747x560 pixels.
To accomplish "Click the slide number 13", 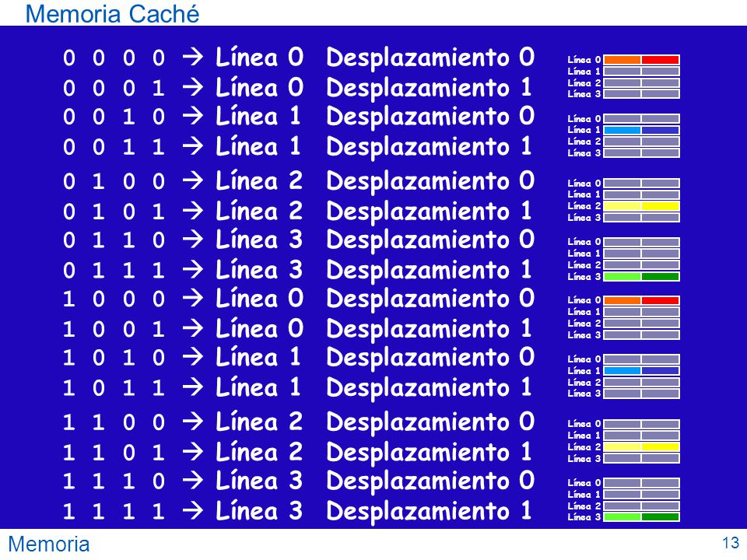I will pos(730,543).
